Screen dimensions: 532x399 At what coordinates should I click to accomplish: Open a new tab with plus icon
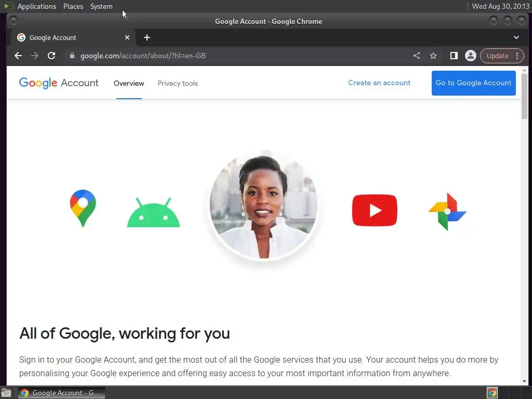pos(147,37)
